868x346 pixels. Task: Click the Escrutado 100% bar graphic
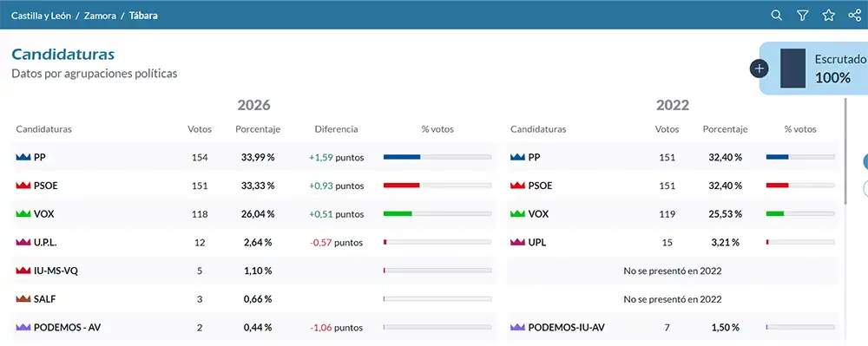(x=792, y=69)
